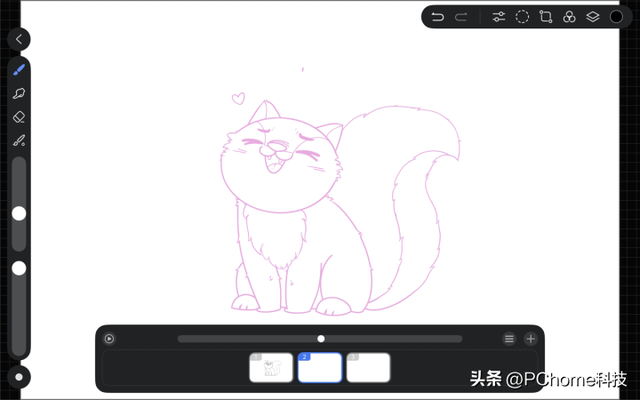Select frame 1 thumbnail with cat

tap(271, 367)
